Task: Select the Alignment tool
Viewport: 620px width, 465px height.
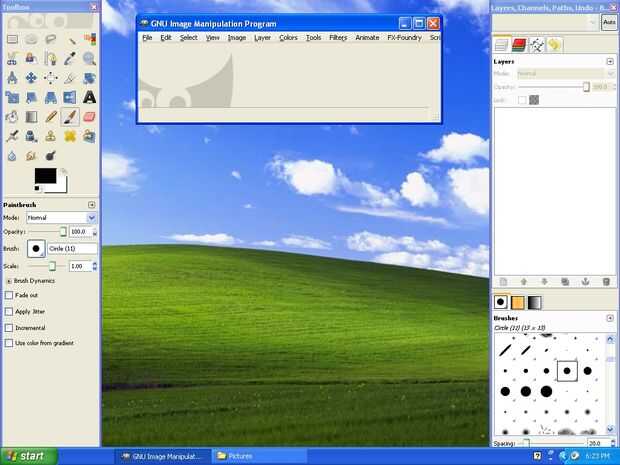Action: (51, 78)
